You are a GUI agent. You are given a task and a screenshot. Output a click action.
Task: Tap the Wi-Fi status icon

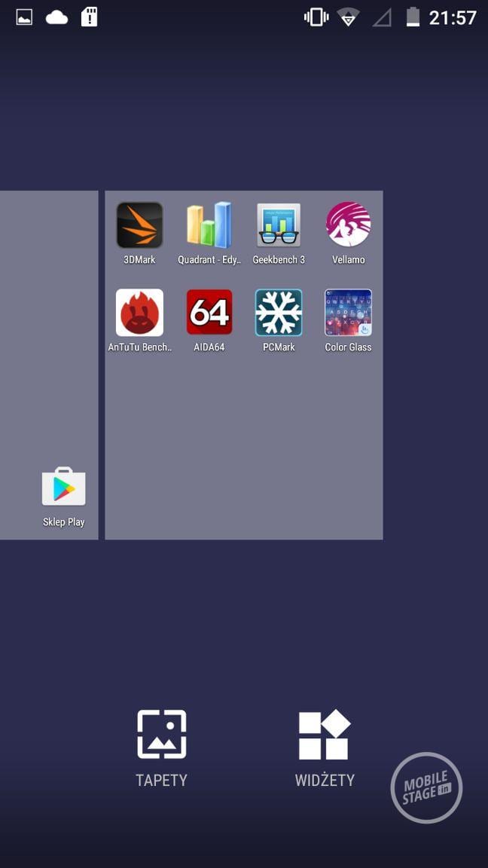348,17
